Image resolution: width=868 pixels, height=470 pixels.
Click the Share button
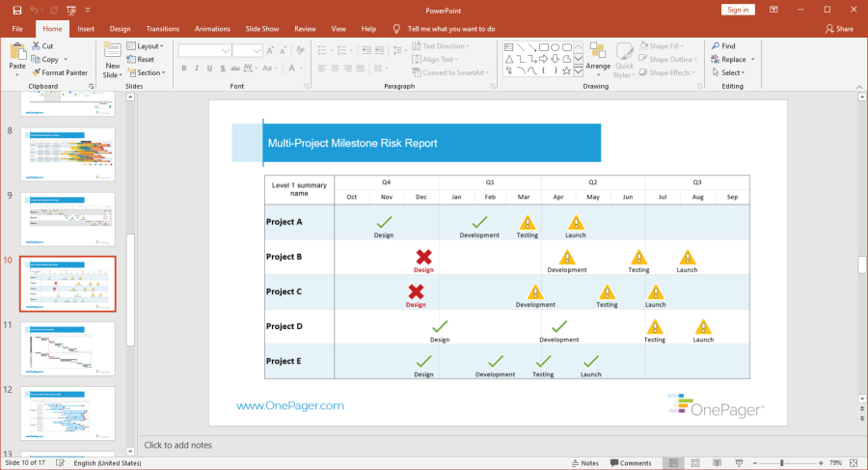click(x=839, y=29)
